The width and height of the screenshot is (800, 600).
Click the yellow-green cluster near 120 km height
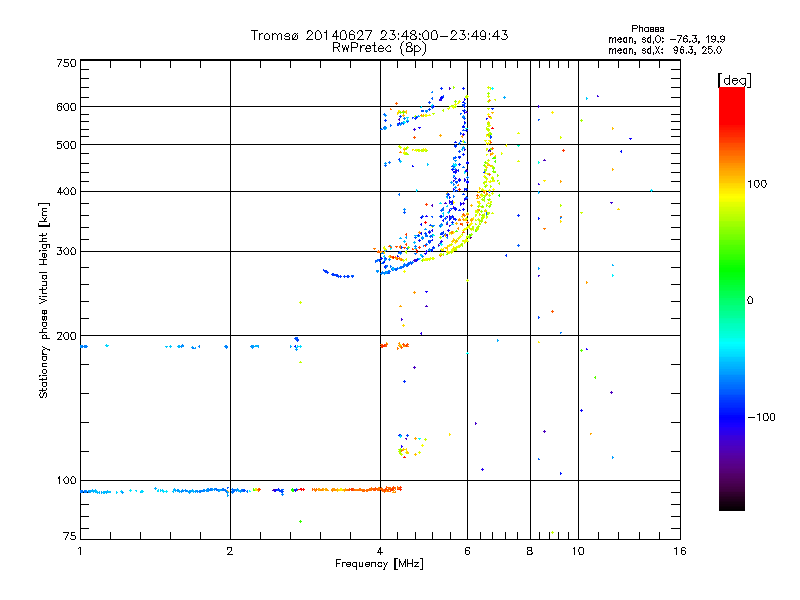(x=405, y=451)
